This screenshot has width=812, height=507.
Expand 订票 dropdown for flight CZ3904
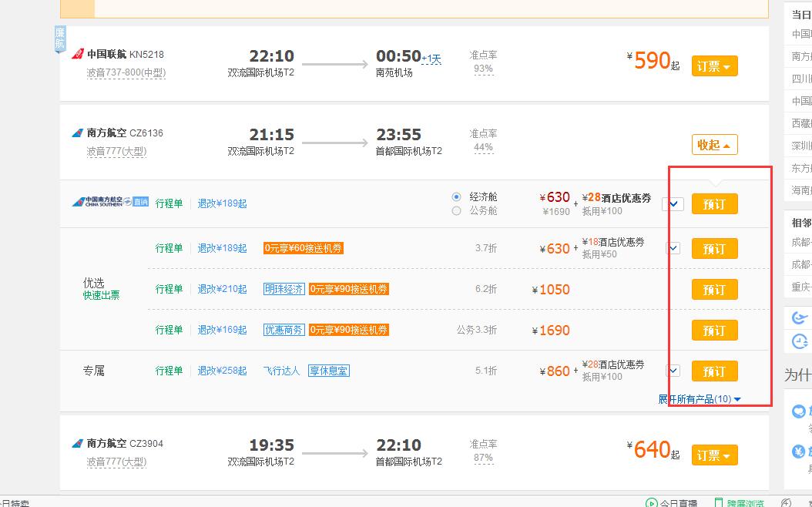pyautogui.click(x=715, y=455)
